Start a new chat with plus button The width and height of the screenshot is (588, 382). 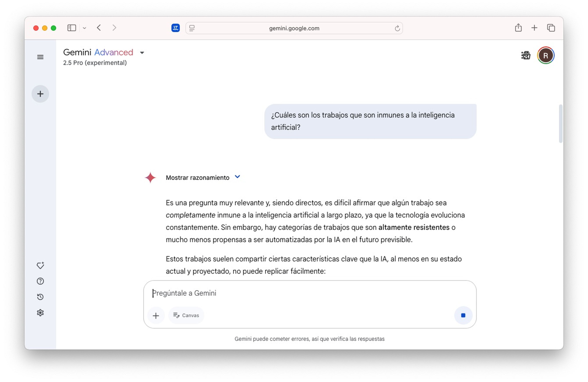point(40,94)
